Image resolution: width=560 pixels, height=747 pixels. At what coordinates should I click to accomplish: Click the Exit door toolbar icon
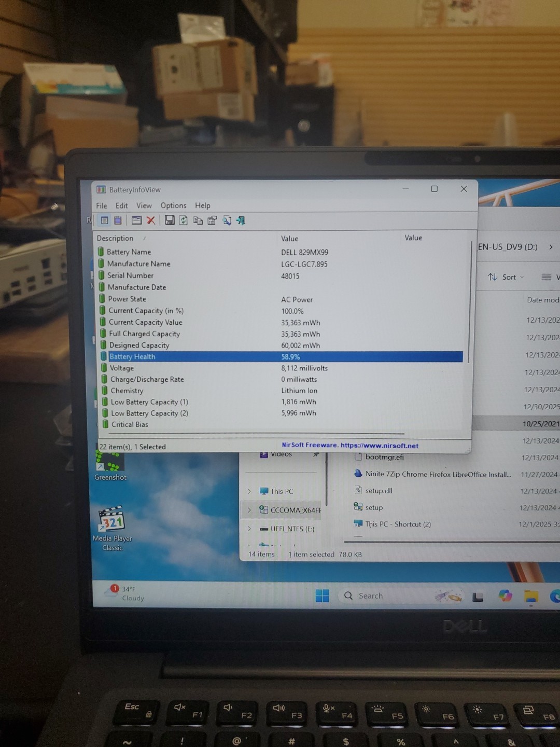[241, 220]
